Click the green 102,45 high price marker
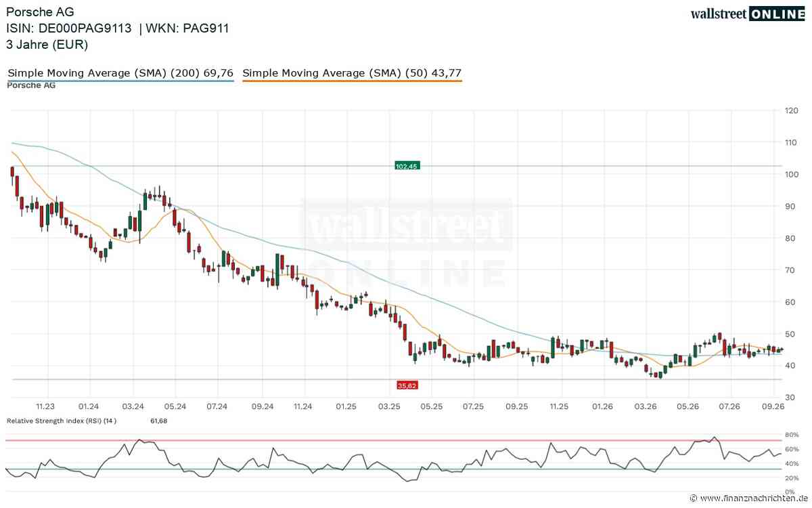Screen dimensions: 812x508 pos(407,165)
